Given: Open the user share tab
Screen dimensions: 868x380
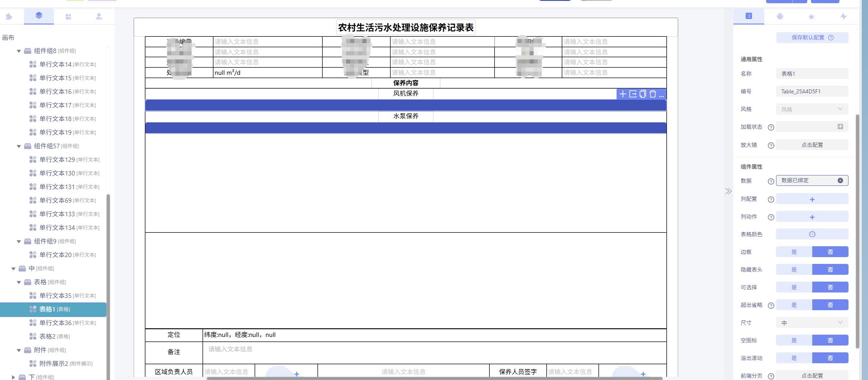Looking at the screenshot, I should coord(99,17).
